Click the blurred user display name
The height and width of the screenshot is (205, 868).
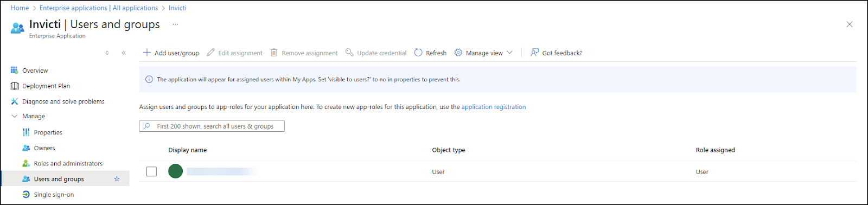click(x=221, y=171)
